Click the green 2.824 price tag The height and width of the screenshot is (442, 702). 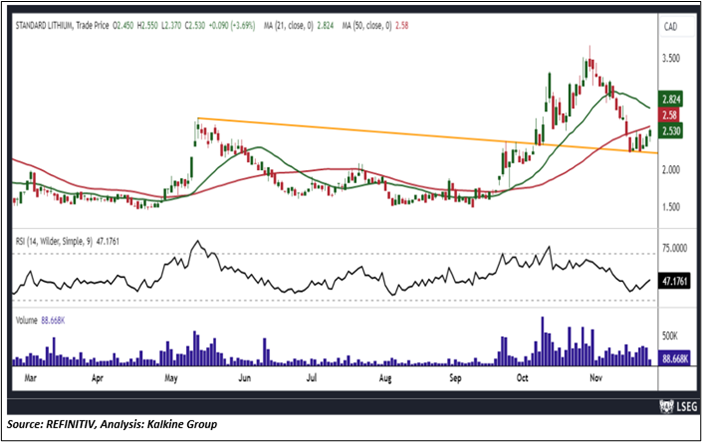point(671,99)
